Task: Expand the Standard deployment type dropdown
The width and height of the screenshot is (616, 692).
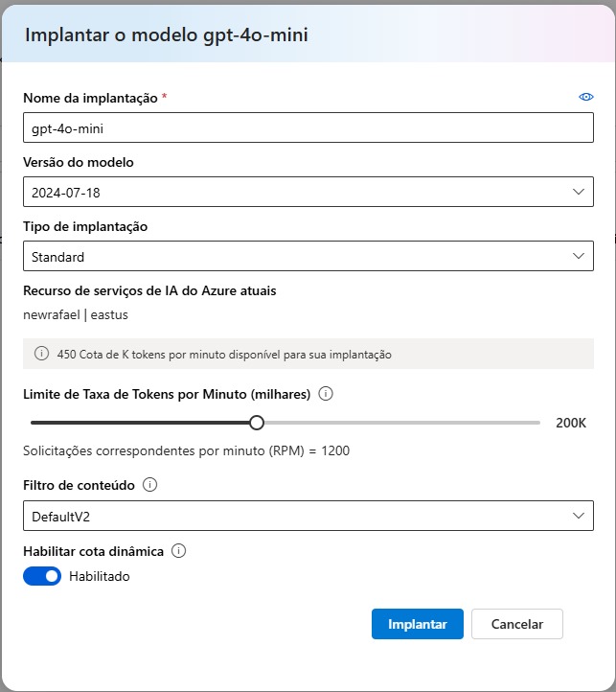Action: click(x=307, y=256)
